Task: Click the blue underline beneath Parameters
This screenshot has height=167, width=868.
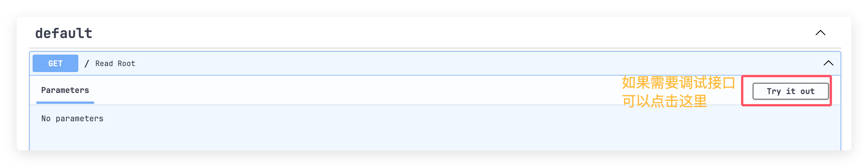Action: point(65,102)
